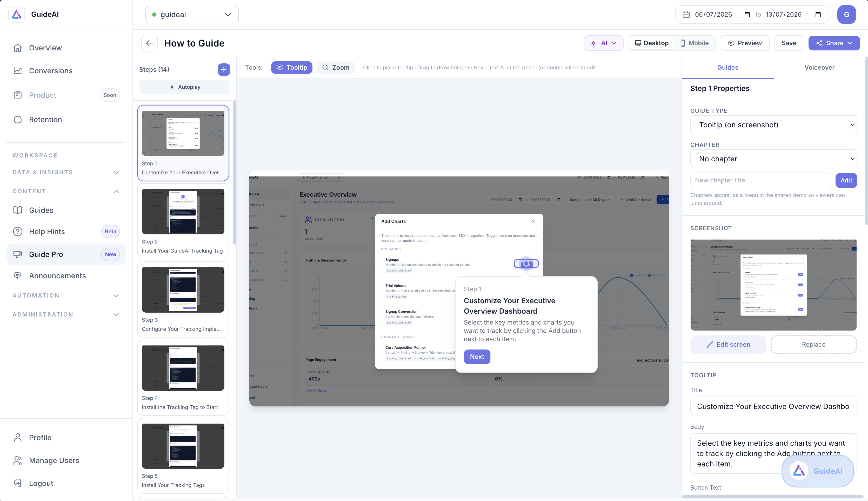Click the New badge on Guide Pro
The width and height of the screenshot is (868, 501).
pos(110,254)
